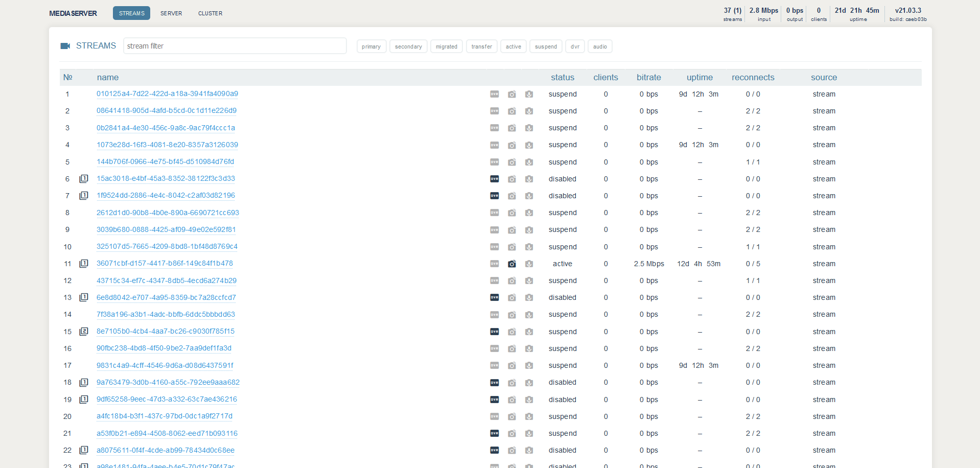Image resolution: width=980 pixels, height=468 pixels.
Task: Click the active snapshot camera icon in row 11
Action: click(511, 264)
